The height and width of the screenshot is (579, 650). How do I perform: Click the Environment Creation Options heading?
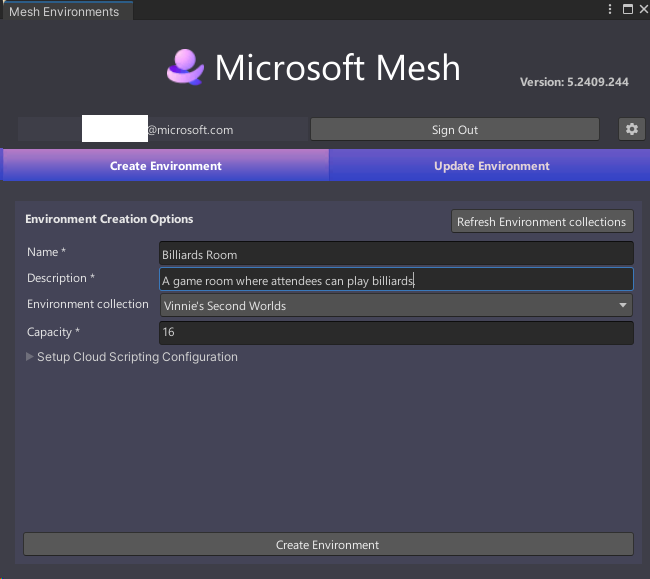[109, 219]
